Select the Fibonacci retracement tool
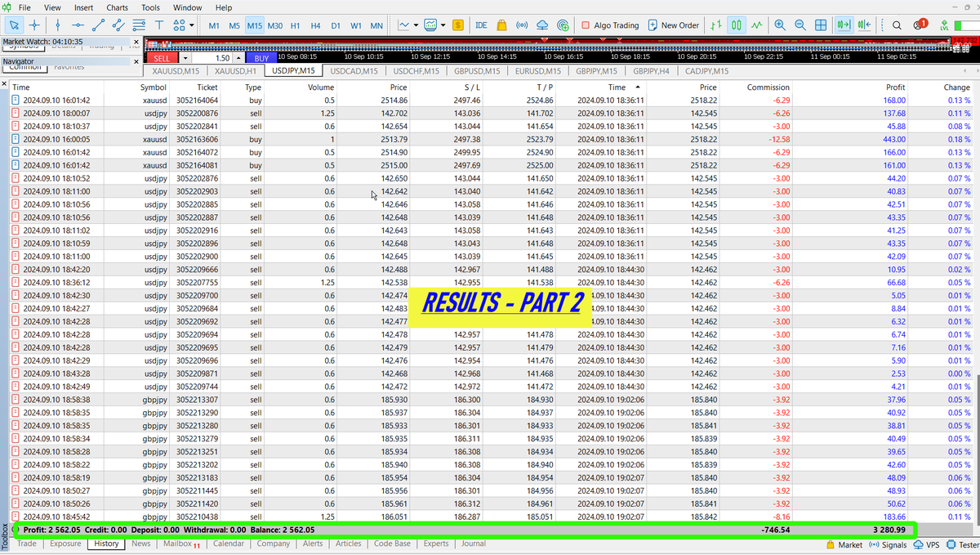 coord(139,25)
